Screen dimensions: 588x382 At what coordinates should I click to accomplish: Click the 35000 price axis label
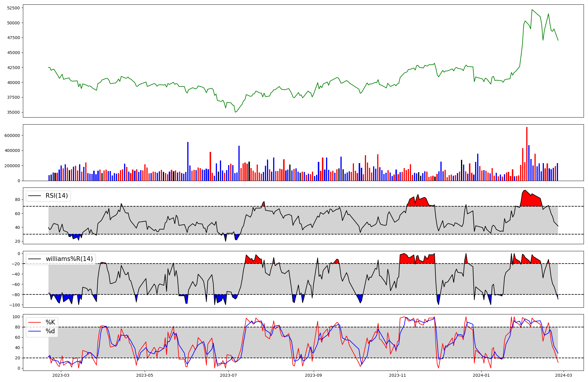13,112
